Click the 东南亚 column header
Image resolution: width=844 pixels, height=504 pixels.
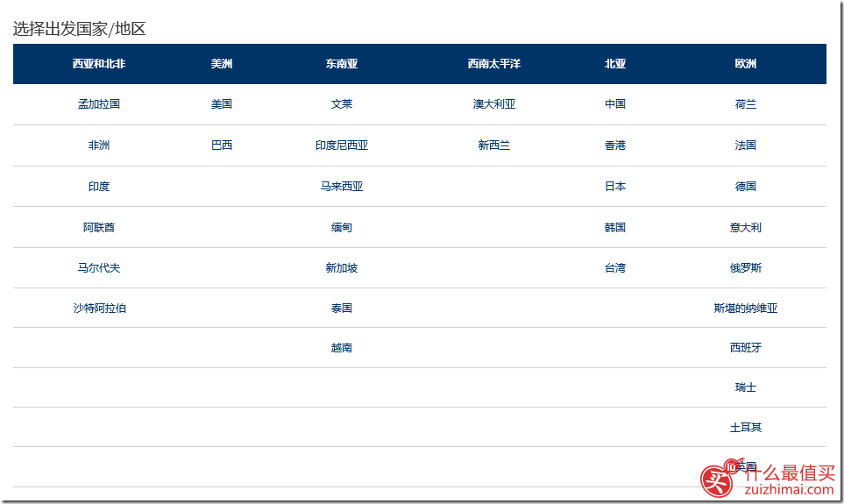[x=342, y=63]
